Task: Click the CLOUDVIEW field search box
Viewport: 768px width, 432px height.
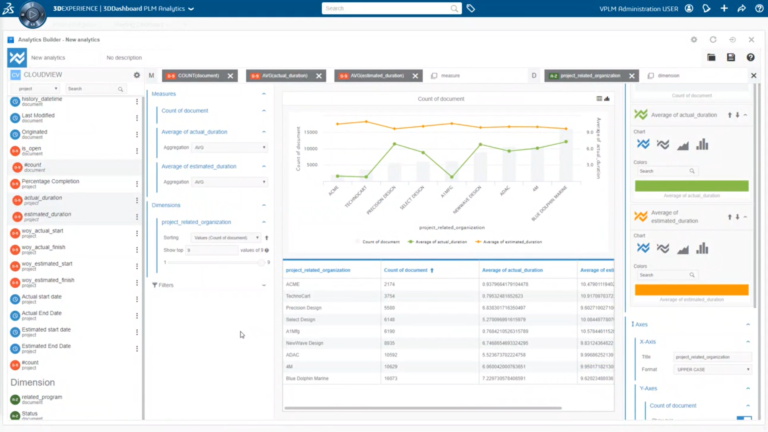Action: [x=96, y=89]
